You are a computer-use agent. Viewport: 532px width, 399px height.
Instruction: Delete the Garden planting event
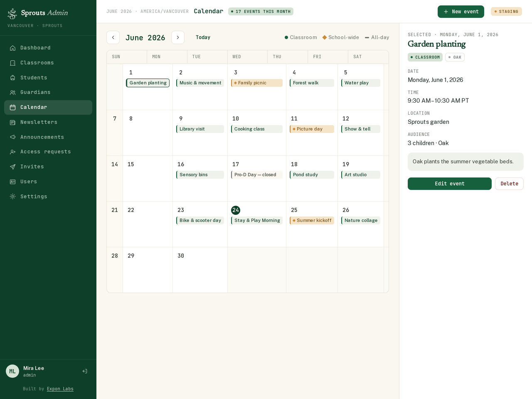pos(509,184)
